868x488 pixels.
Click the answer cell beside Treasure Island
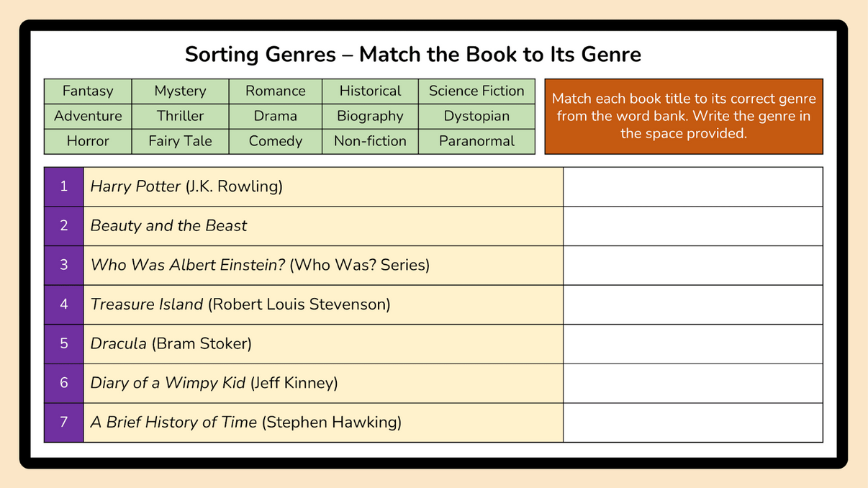click(692, 304)
